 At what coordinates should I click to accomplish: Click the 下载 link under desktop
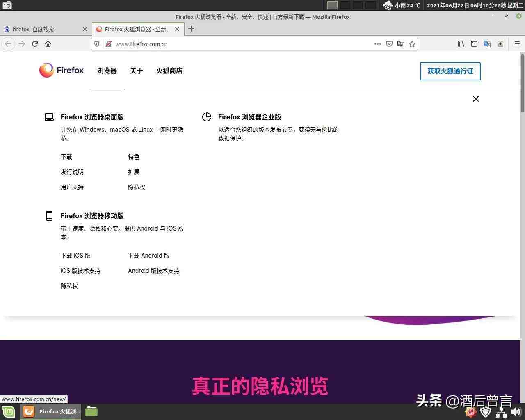click(x=66, y=157)
